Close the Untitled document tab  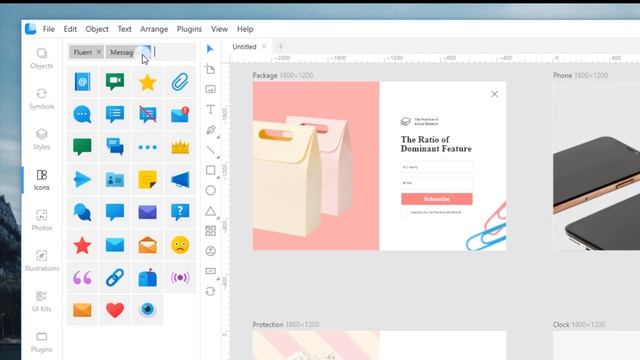point(264,47)
